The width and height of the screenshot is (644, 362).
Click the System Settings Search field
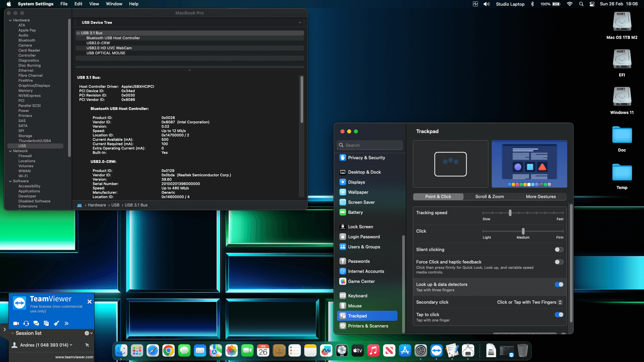pyautogui.click(x=370, y=145)
